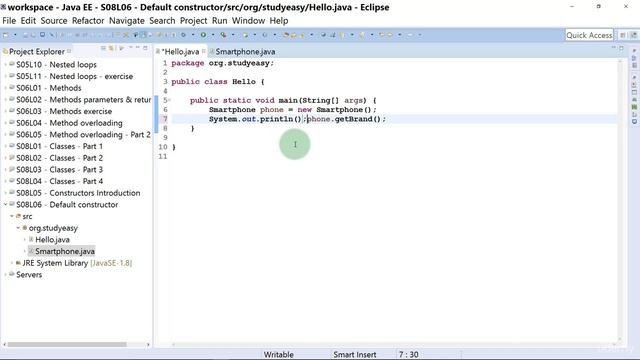This screenshot has height=360, width=640.
Task: Click getBrand in line 7 code
Action: (353, 119)
